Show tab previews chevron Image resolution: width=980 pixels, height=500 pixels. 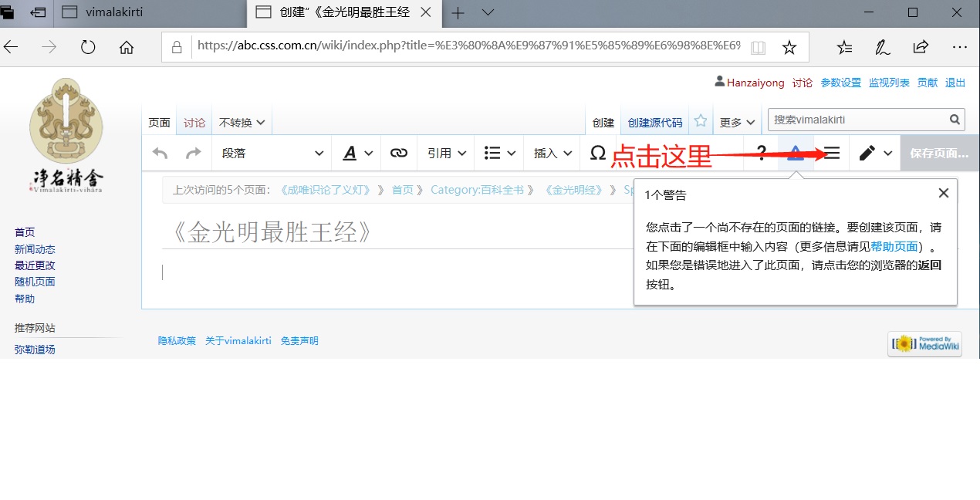[488, 12]
